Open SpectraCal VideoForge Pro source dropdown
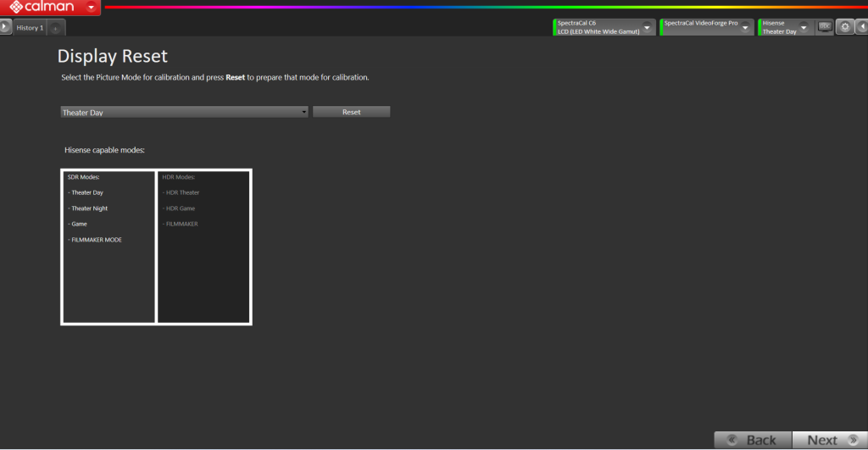The image size is (868, 450). tap(746, 27)
